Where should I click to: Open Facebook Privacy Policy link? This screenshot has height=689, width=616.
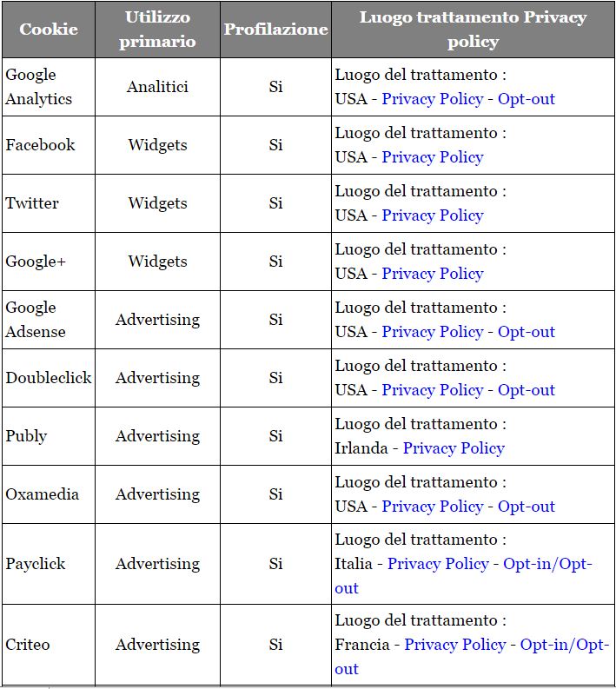(x=433, y=157)
